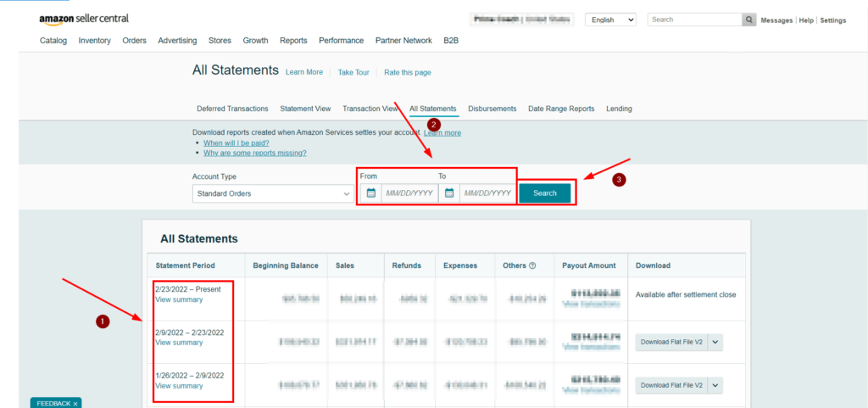The width and height of the screenshot is (868, 408).
Task: Click the Learn More link beside title
Action: (304, 72)
